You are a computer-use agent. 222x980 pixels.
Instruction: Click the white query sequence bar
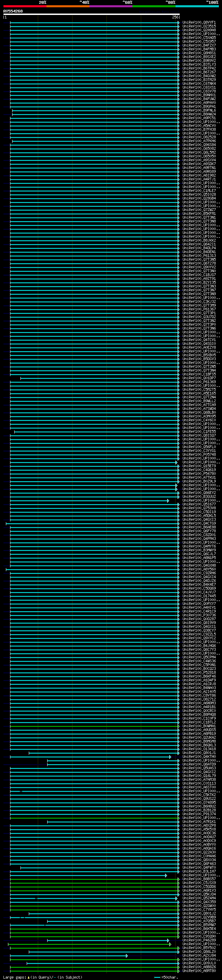(x=92, y=14)
